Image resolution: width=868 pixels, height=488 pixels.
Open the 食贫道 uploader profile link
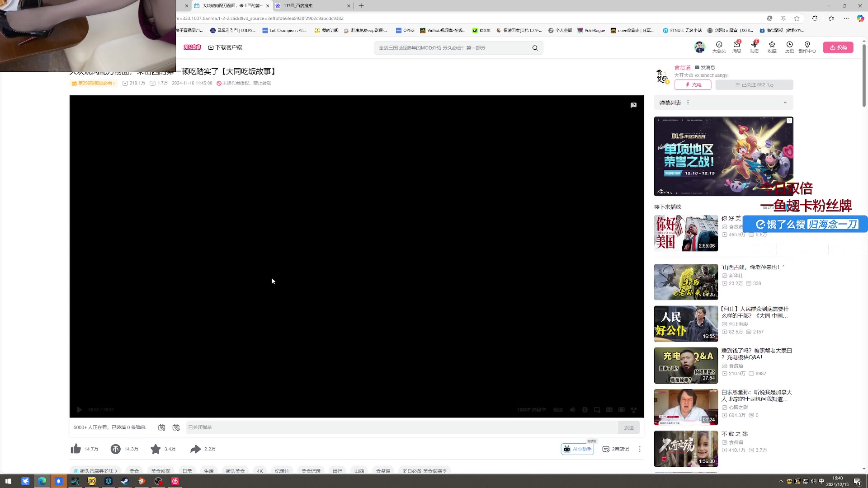pyautogui.click(x=683, y=67)
